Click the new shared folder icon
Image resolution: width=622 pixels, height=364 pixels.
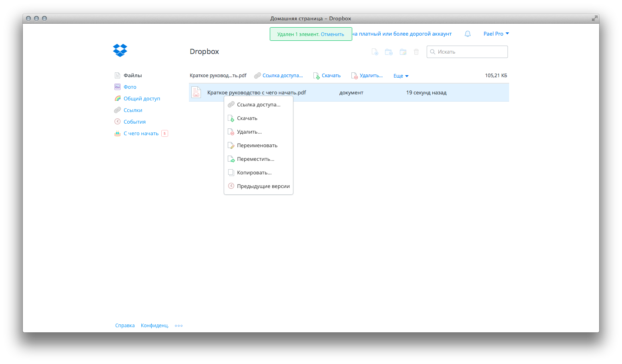tap(403, 52)
